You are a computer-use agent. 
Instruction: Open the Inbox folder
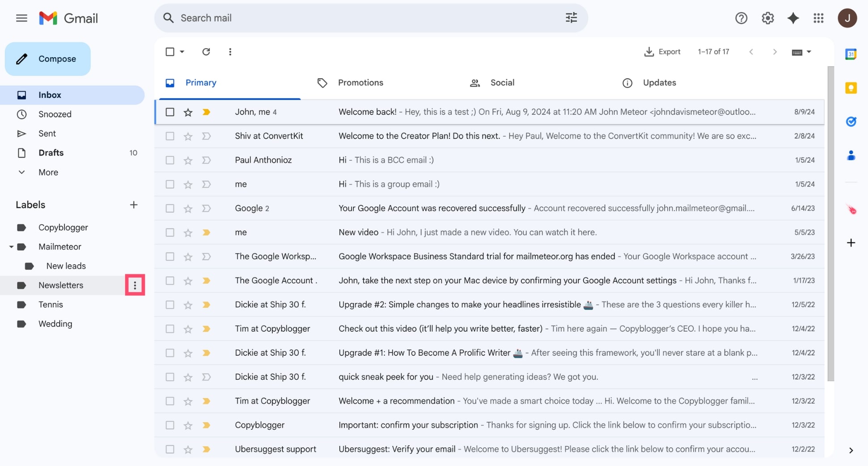click(72, 95)
